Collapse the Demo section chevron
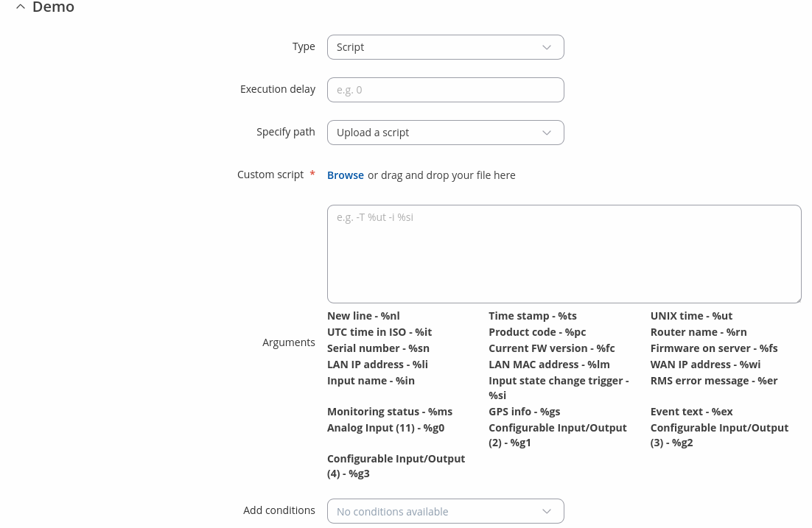 (x=20, y=7)
